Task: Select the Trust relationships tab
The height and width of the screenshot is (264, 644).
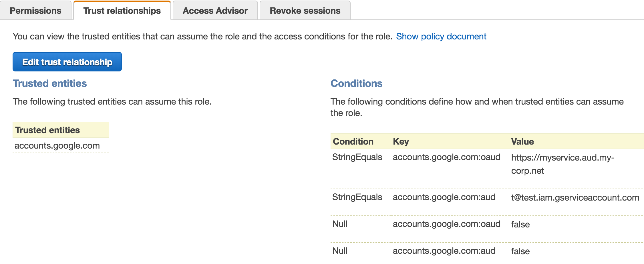Action: tap(122, 11)
